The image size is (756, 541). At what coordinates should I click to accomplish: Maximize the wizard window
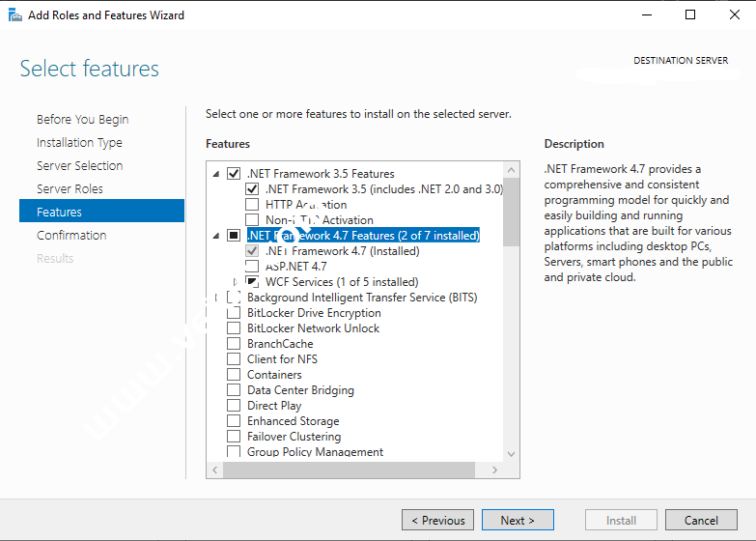[x=690, y=14]
